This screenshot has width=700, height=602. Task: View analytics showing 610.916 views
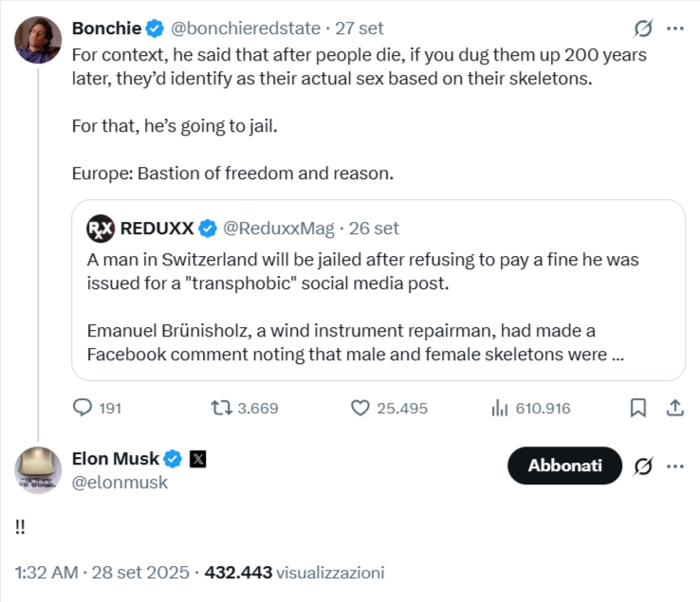tap(500, 408)
